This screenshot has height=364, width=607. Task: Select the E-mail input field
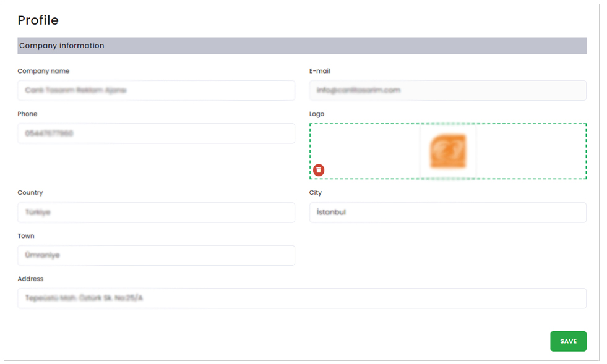(x=447, y=90)
